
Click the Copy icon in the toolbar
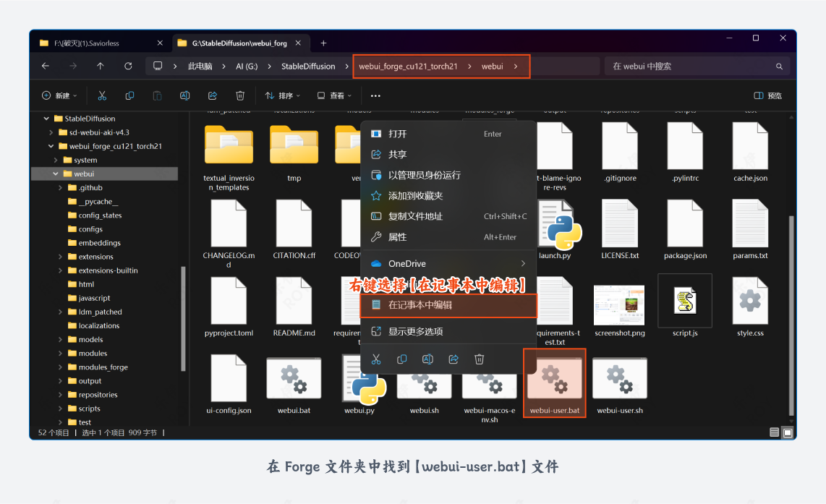coord(130,95)
